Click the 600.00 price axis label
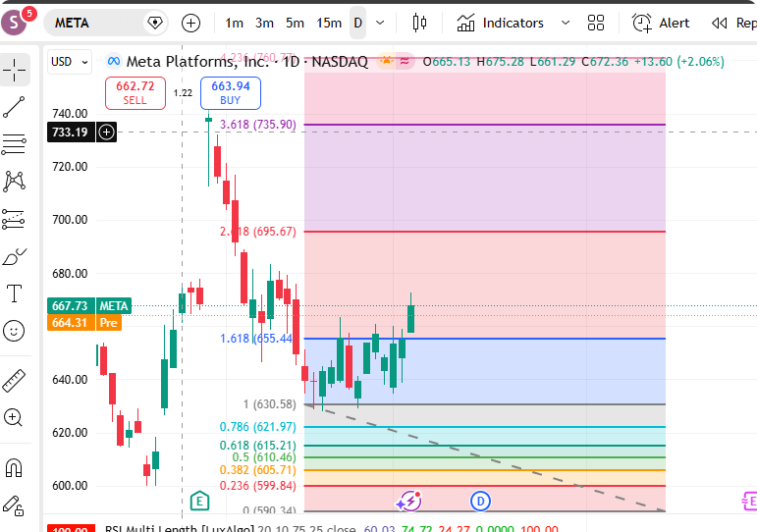The image size is (757, 532). (70, 486)
